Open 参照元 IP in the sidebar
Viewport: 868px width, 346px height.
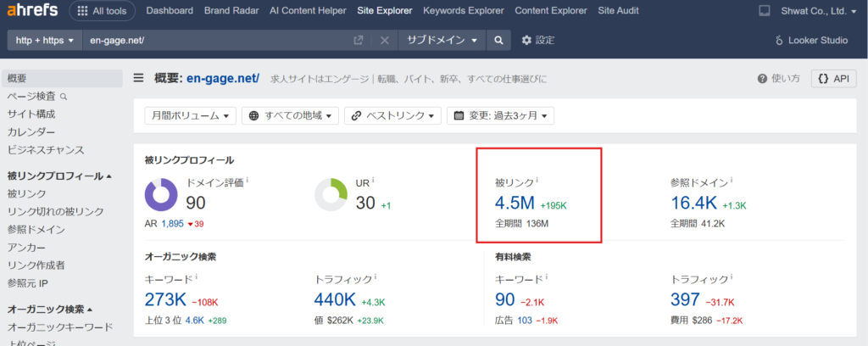pyautogui.click(x=28, y=282)
